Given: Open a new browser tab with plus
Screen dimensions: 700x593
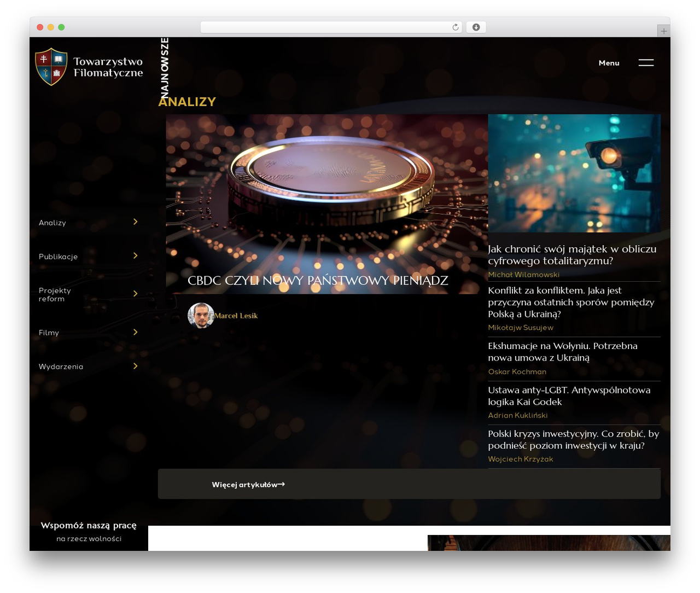Looking at the screenshot, I should click(x=663, y=31).
